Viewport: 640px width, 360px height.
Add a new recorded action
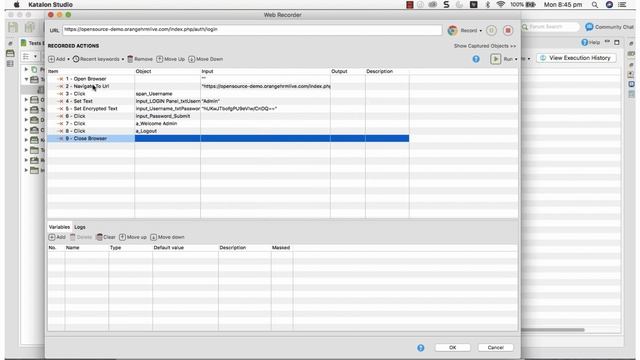click(57, 59)
